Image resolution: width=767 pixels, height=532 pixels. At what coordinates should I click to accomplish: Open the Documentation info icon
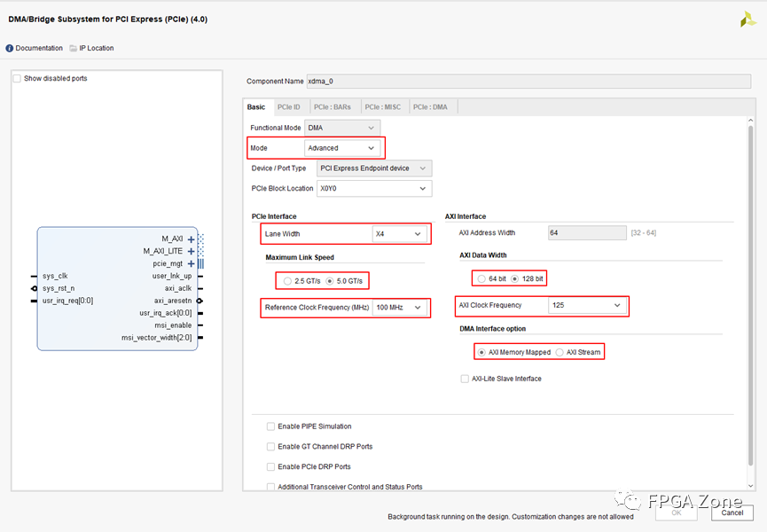[x=9, y=48]
